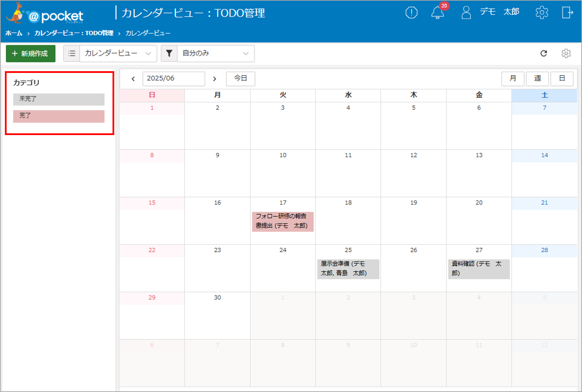Open the header settings gear icon
This screenshot has height=392, width=582.
coord(541,13)
